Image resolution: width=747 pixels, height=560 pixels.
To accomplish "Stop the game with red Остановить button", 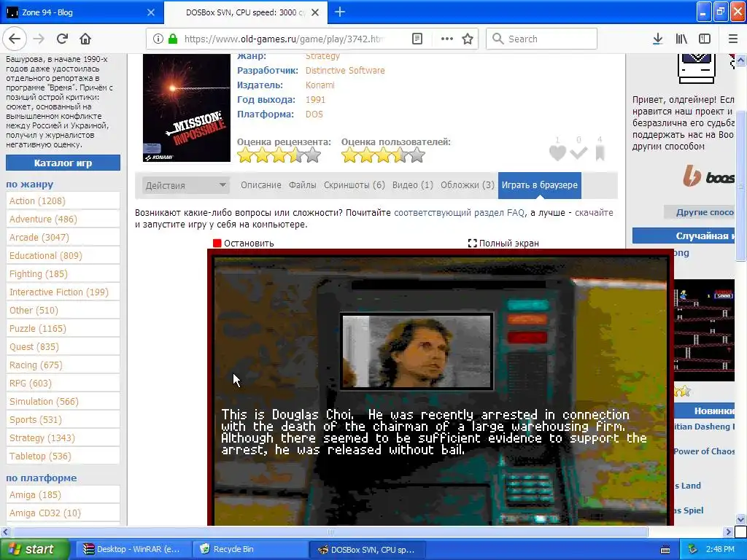I will point(243,244).
